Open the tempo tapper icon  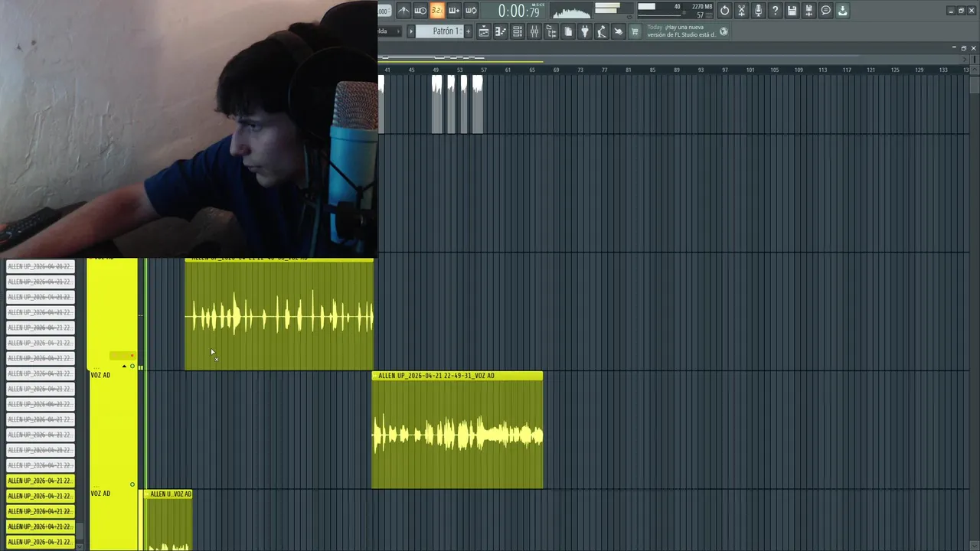(x=602, y=31)
